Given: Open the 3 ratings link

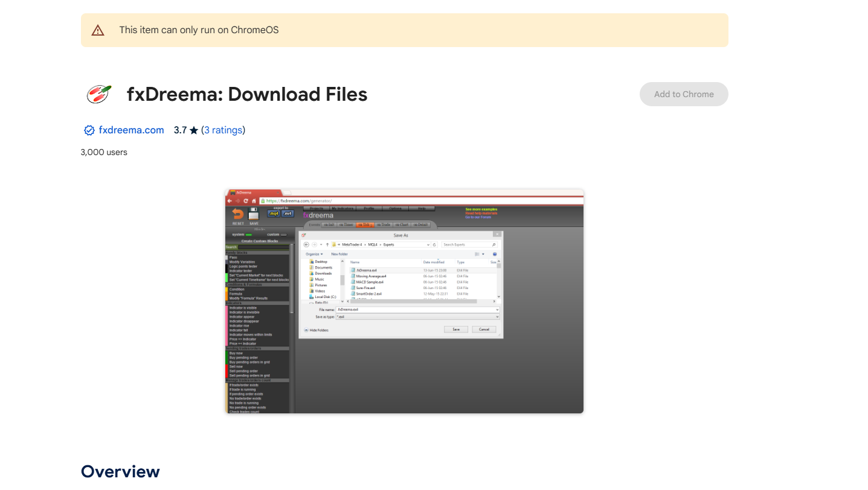Looking at the screenshot, I should tap(223, 130).
